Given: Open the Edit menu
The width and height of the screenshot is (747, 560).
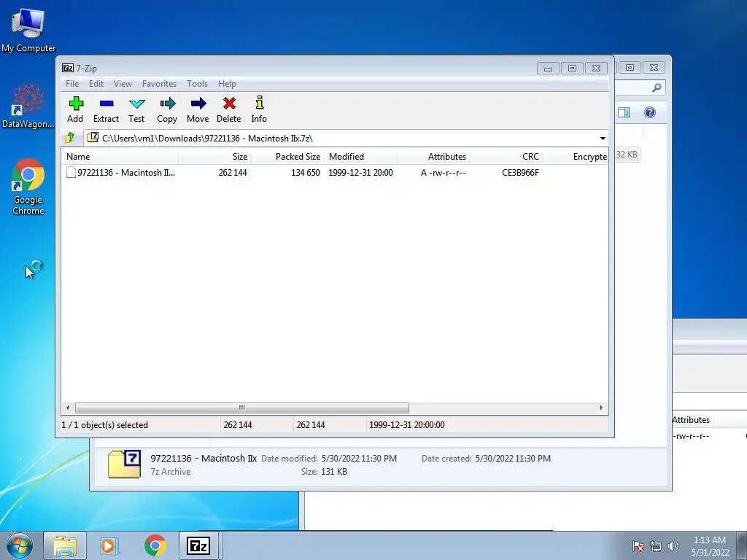Looking at the screenshot, I should point(96,84).
